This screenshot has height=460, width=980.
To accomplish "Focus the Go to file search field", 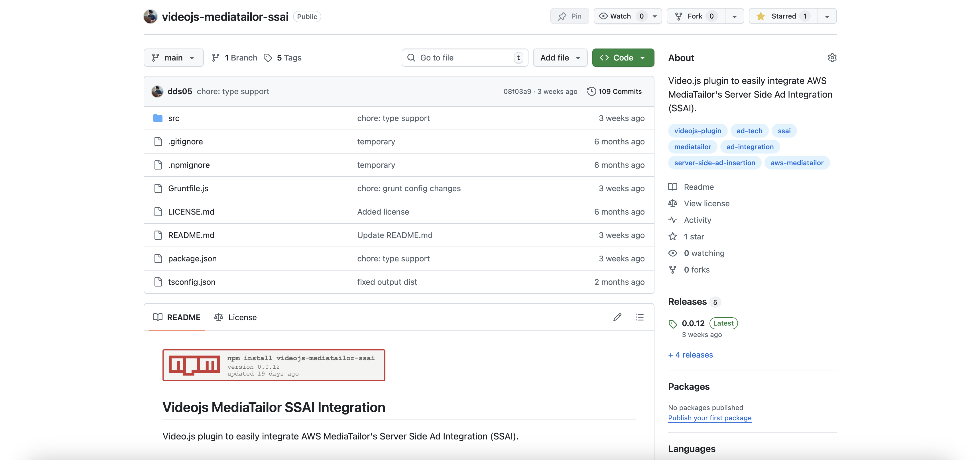I will click(x=465, y=58).
